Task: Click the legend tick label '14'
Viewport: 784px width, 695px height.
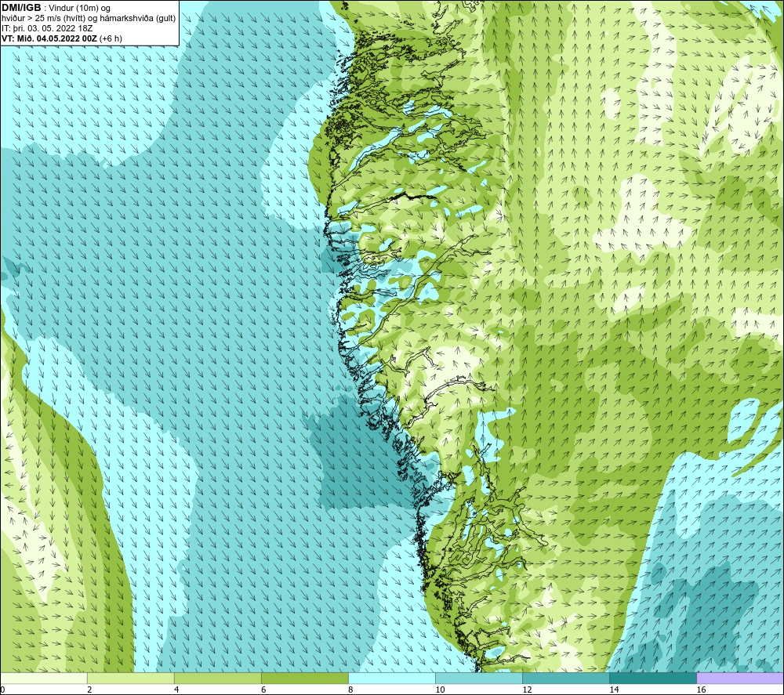Action: tap(614, 690)
